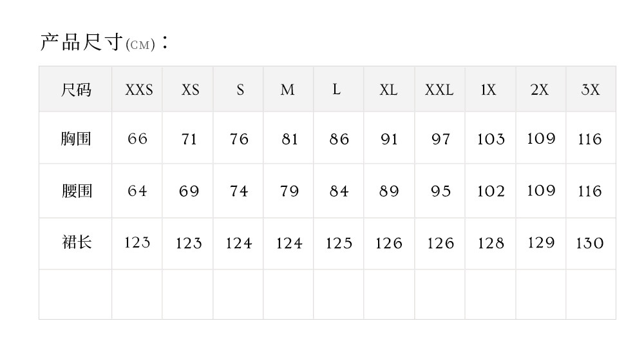644x359 pixels.
Task: Select skirt length 130 for 3X
Action: coord(589,243)
